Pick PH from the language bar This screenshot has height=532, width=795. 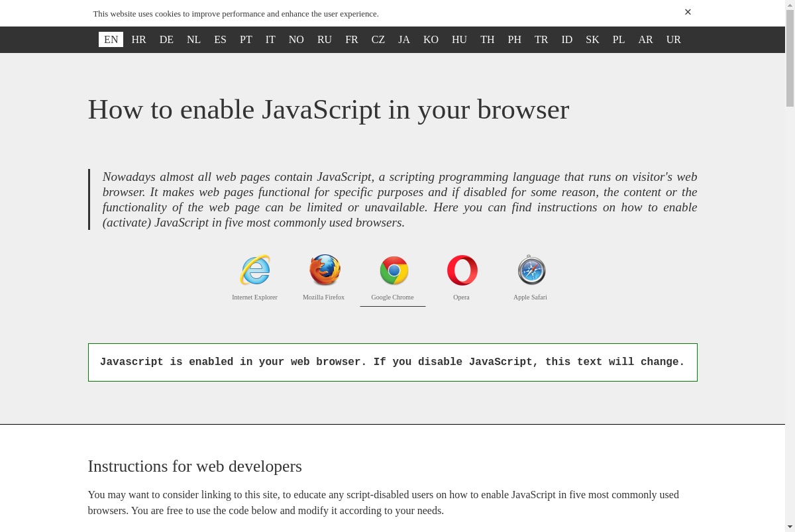point(515,40)
